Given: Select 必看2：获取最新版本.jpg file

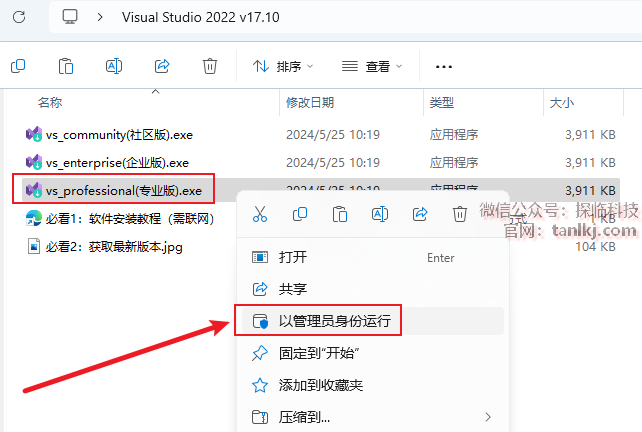Looking at the screenshot, I should coord(114,247).
